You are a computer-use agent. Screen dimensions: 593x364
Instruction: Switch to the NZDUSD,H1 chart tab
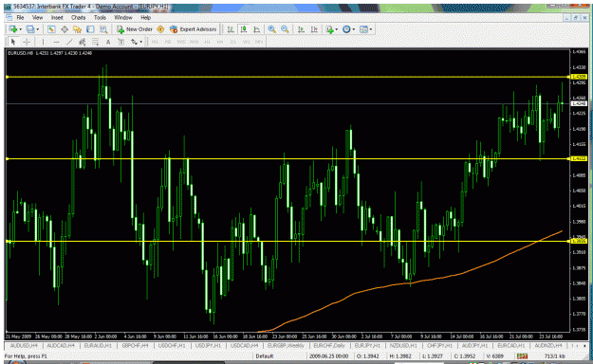[x=403, y=345]
